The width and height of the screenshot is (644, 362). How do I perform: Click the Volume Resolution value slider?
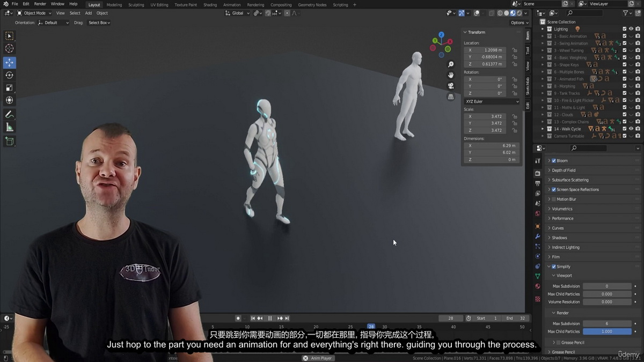point(607,302)
